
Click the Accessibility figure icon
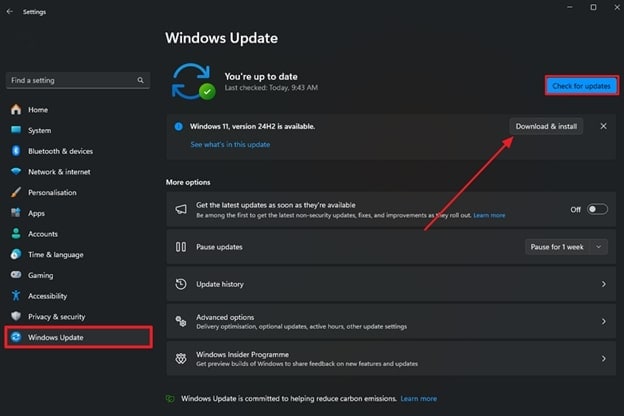tap(16, 295)
